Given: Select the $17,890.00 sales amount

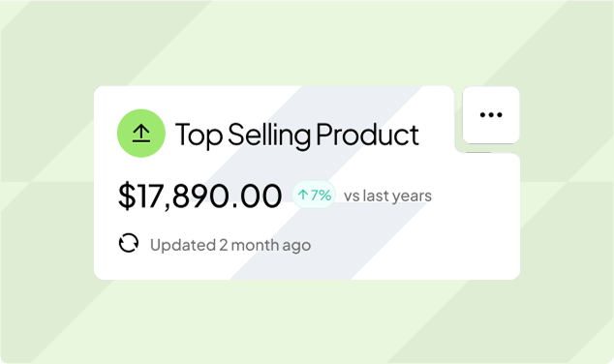Looking at the screenshot, I should click(200, 196).
